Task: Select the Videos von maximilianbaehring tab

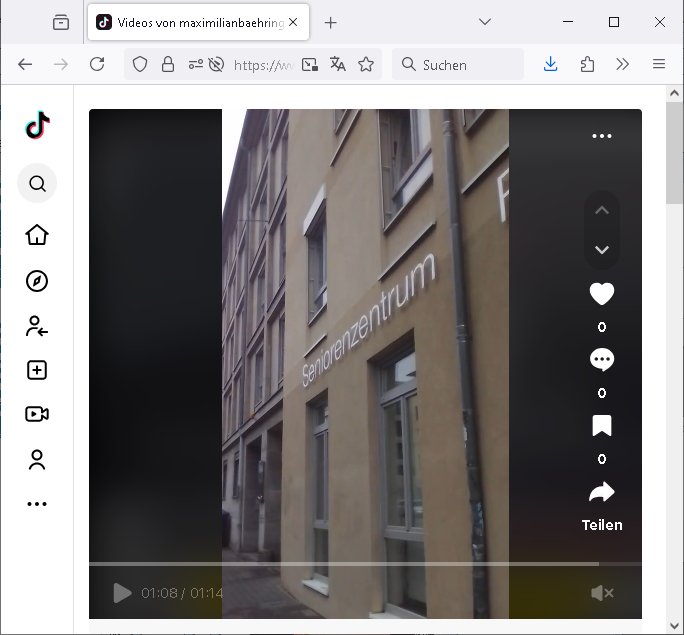Action: [198, 22]
